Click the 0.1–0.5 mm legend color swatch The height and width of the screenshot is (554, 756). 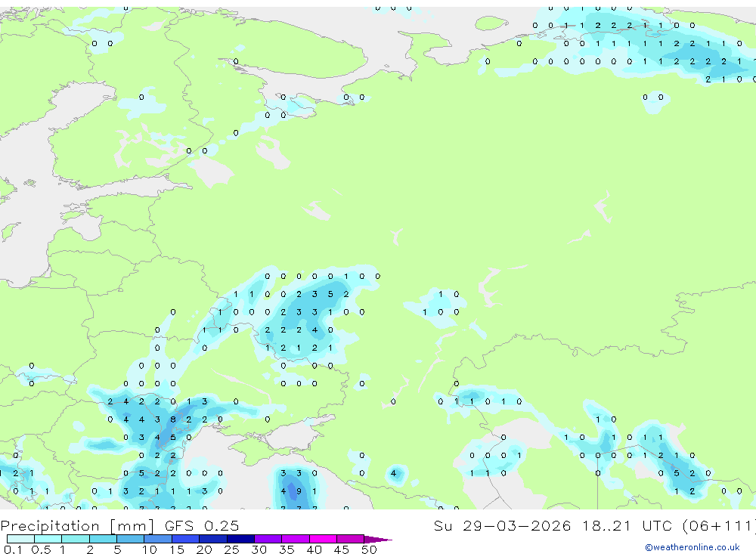click(x=20, y=539)
